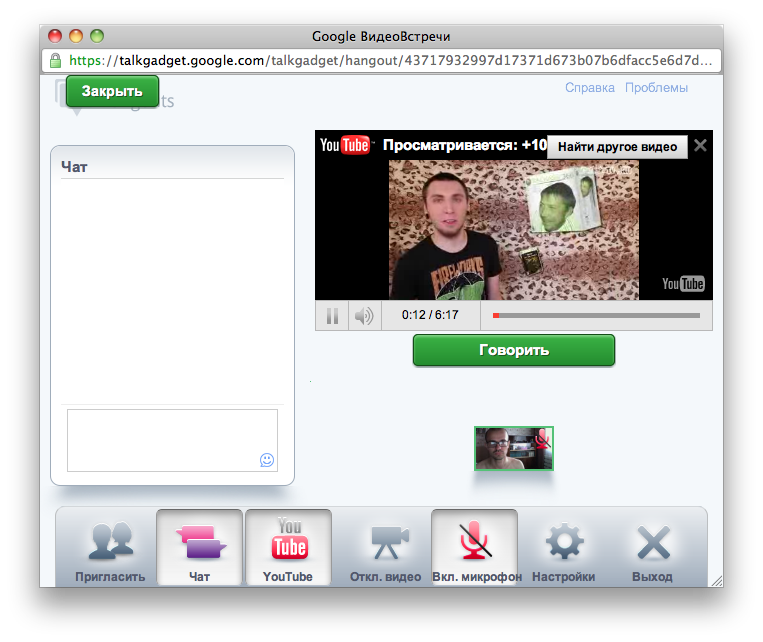Pause the YouTube video
This screenshot has height=642, width=763.
(x=332, y=315)
